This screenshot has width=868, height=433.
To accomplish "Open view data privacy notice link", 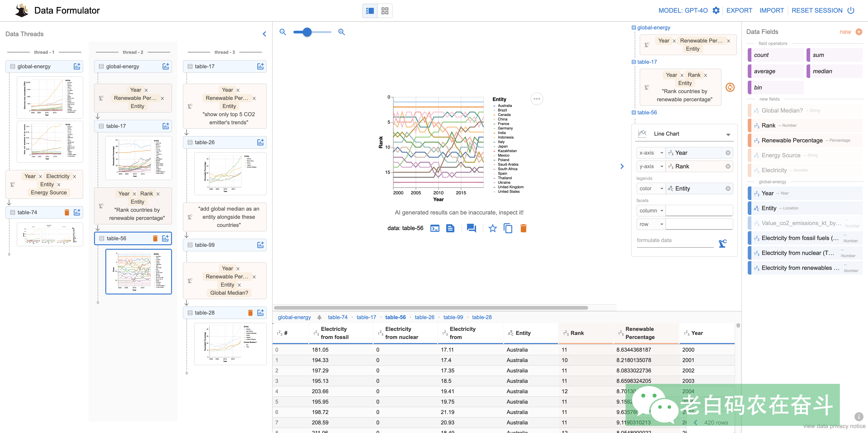I will coord(834,426).
